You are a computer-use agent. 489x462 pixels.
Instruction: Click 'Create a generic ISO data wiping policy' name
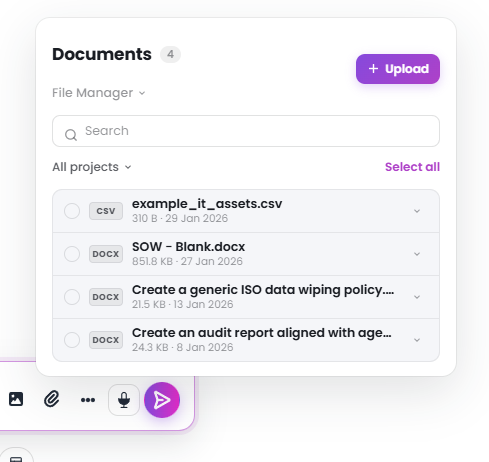(263, 290)
